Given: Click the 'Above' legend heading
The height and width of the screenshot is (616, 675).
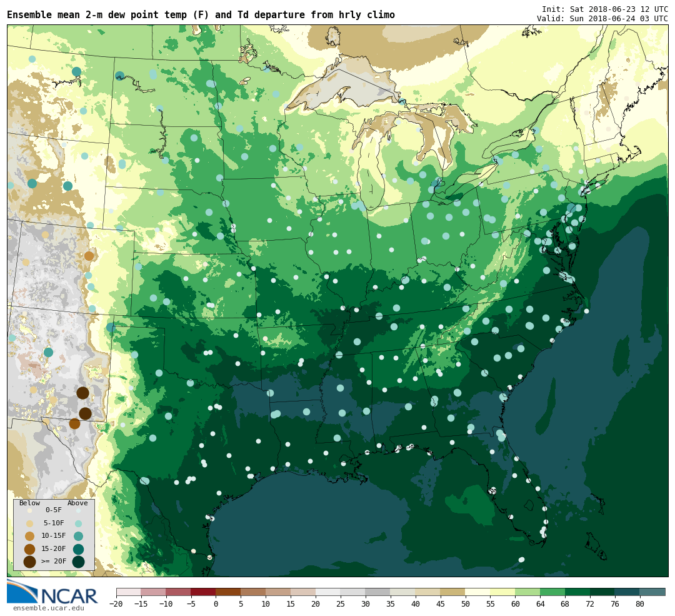Looking at the screenshot, I should (x=77, y=503).
